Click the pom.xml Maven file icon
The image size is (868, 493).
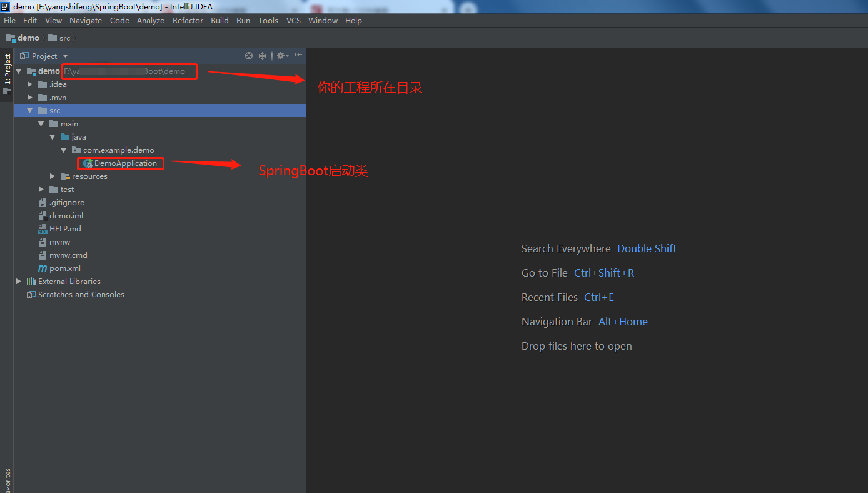click(43, 268)
